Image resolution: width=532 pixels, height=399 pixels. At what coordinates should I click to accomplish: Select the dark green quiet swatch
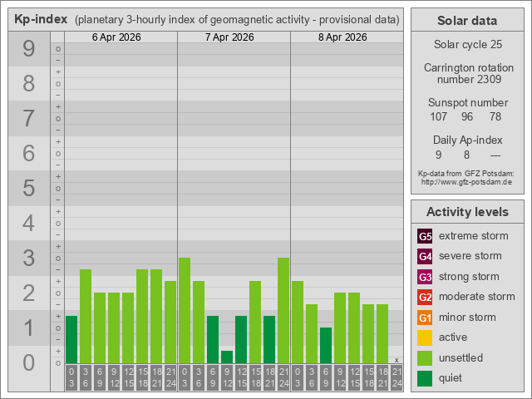tap(425, 378)
